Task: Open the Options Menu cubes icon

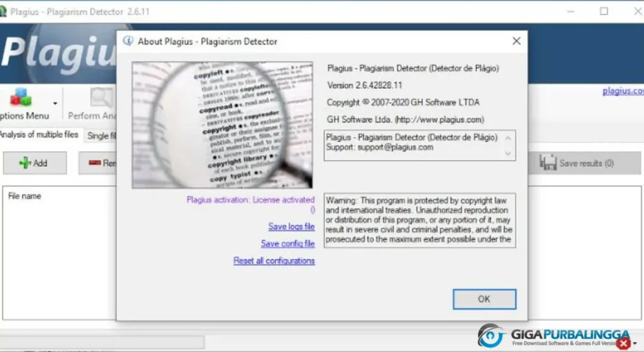Action: pyautogui.click(x=21, y=98)
